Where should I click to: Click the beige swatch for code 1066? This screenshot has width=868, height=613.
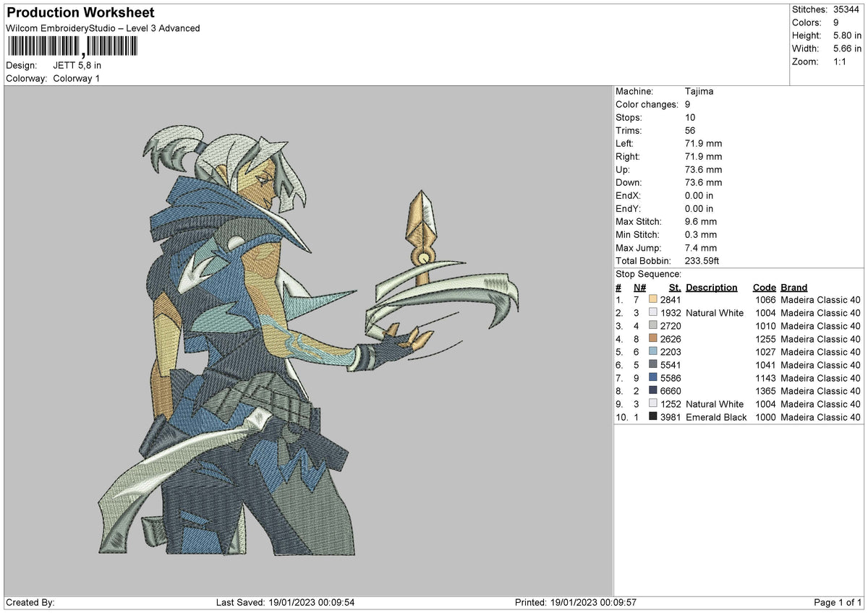point(653,300)
